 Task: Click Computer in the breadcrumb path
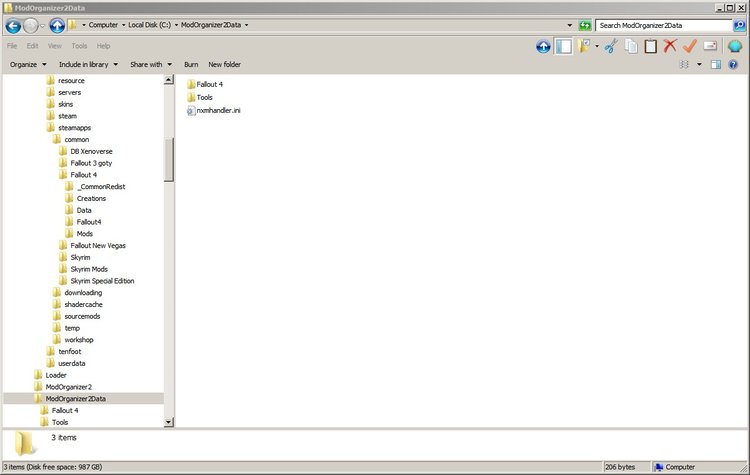103,25
